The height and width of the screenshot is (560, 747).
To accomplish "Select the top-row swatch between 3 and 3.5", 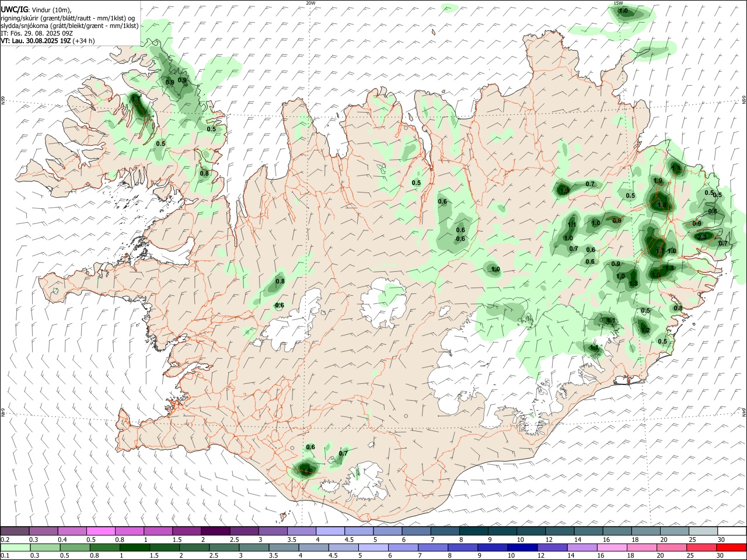I will click(x=273, y=531).
